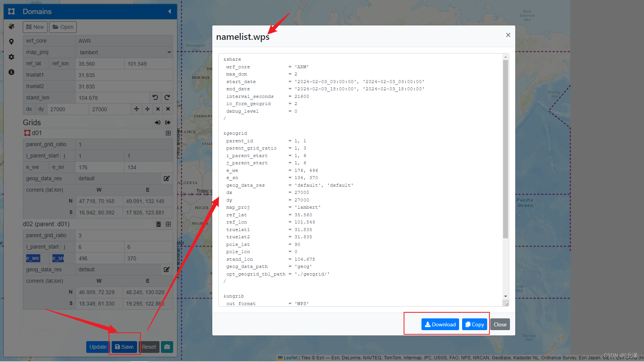
Task: Click d01 e_we field 176
Action: (x=100, y=167)
